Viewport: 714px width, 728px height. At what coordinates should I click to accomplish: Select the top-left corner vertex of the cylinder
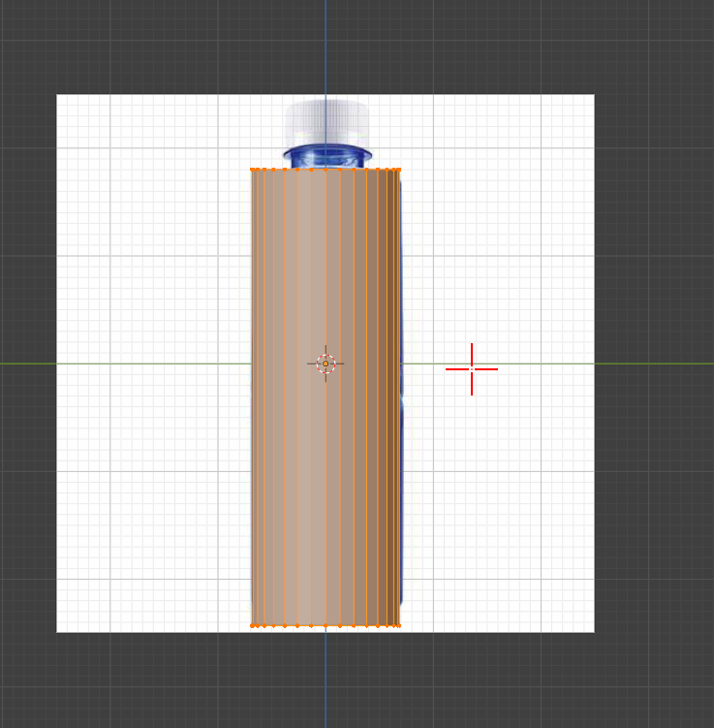click(253, 170)
